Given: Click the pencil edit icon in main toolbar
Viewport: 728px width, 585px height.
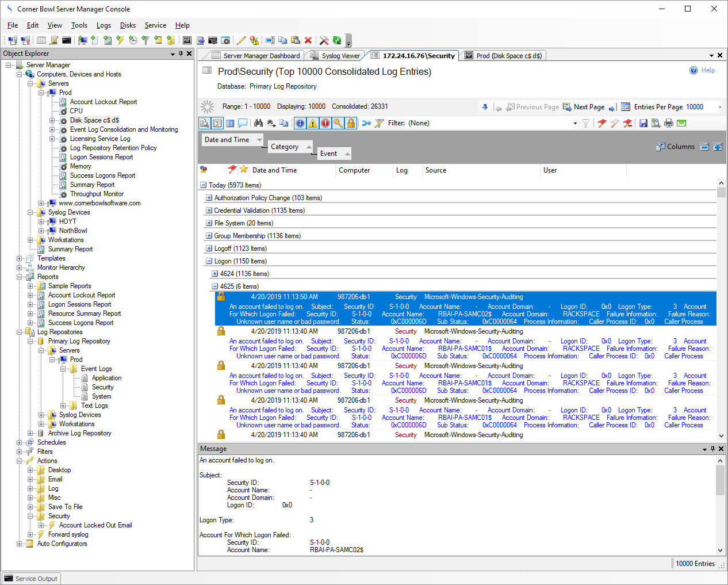Looking at the screenshot, I should point(241,40).
